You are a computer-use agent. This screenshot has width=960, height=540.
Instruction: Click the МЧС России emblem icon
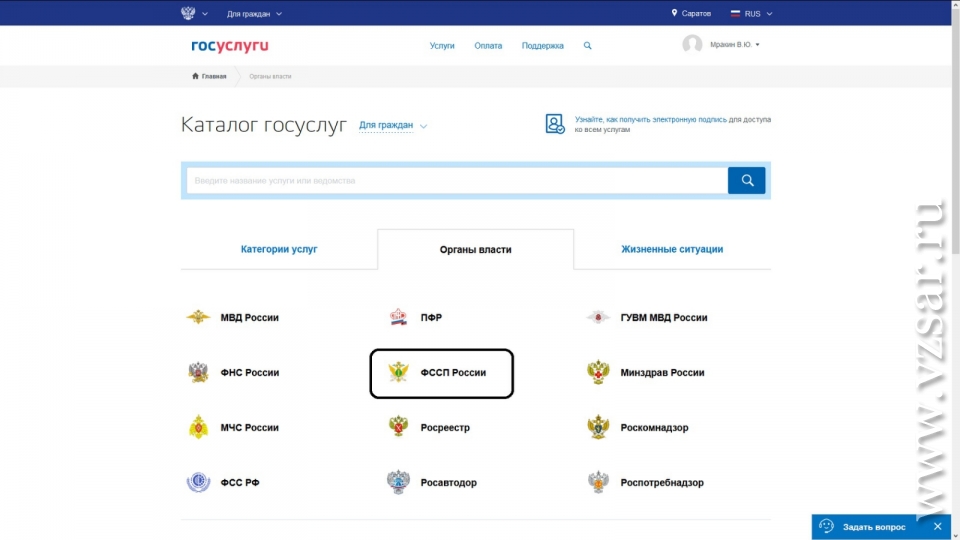tap(198, 427)
